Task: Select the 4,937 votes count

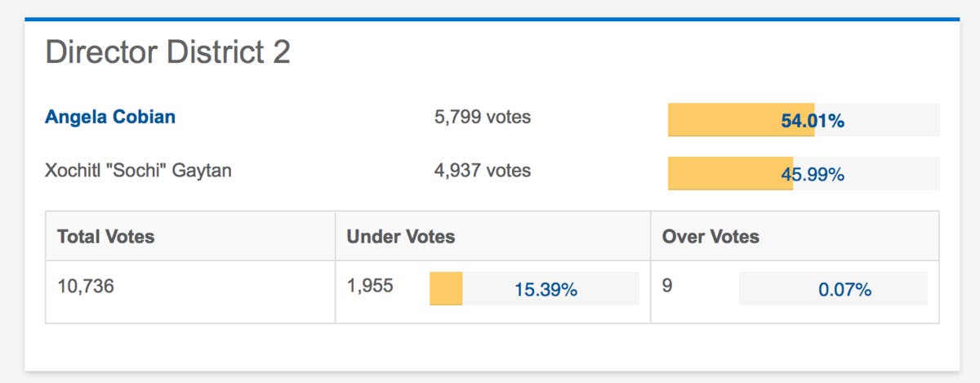Action: (x=482, y=171)
